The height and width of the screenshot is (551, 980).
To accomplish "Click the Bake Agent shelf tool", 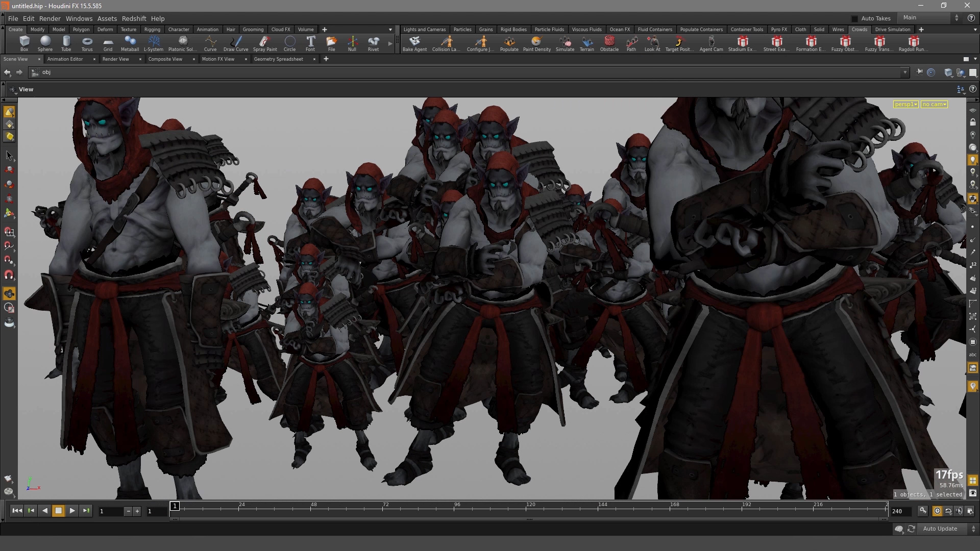I will (414, 43).
